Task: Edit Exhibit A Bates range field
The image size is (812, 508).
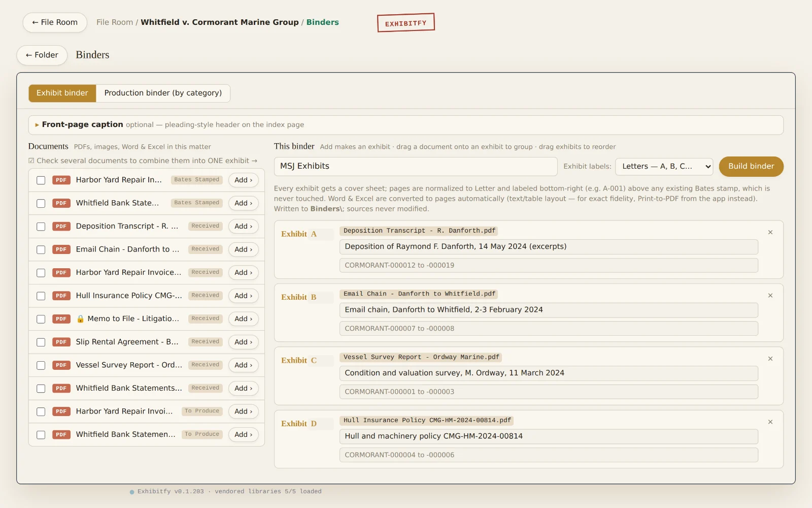Action: (549, 265)
